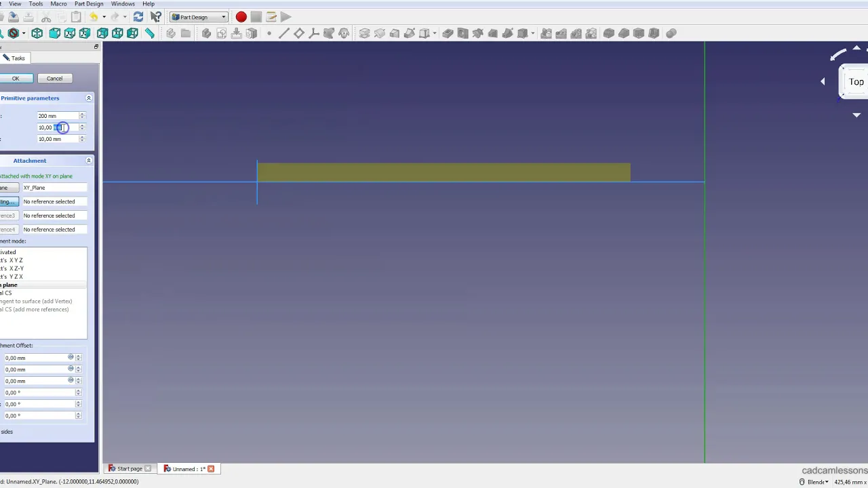Screen dimensions: 868x488
Task: Close the Start page tab
Action: pyautogui.click(x=148, y=468)
